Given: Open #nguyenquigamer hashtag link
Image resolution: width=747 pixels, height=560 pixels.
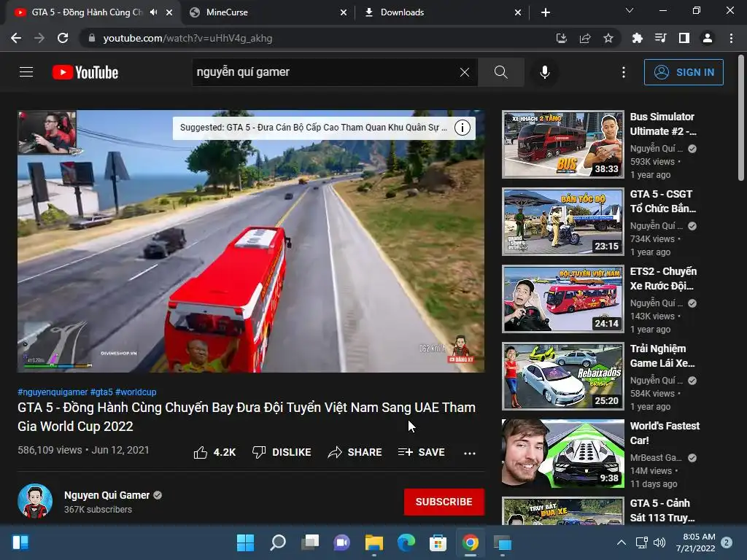Looking at the screenshot, I should [x=53, y=392].
